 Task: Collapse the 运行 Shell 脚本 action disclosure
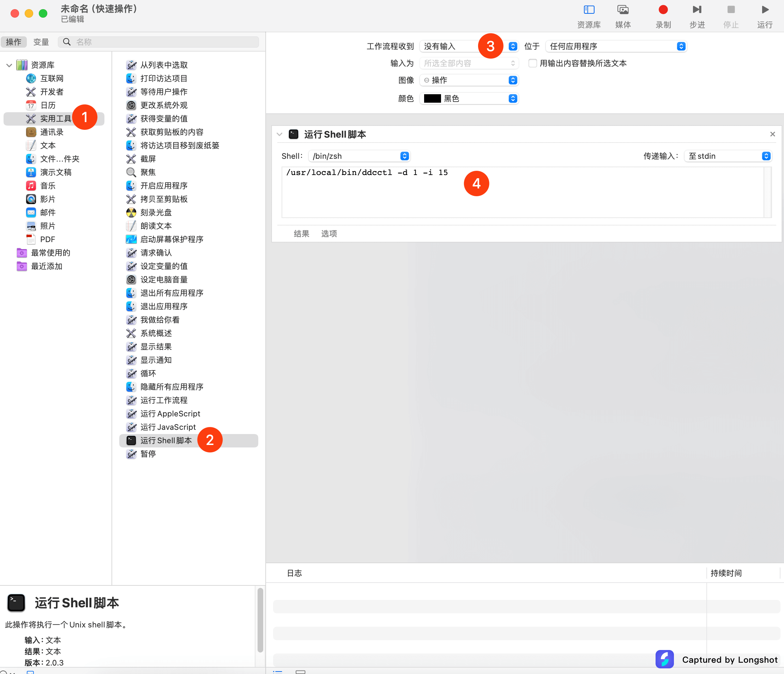pos(279,134)
